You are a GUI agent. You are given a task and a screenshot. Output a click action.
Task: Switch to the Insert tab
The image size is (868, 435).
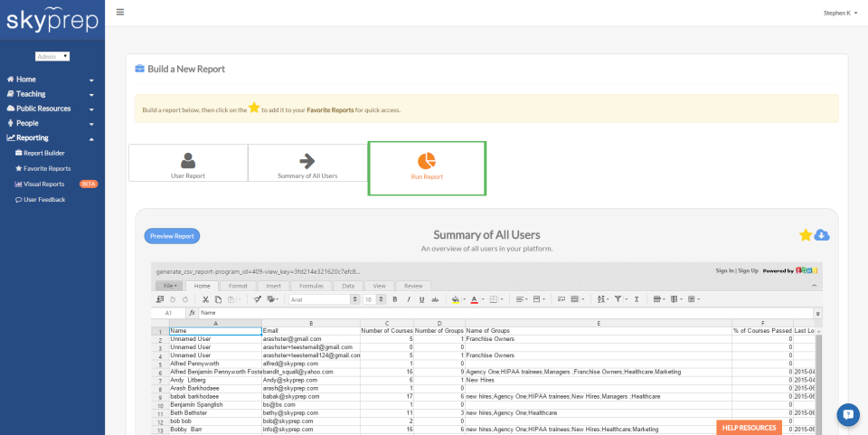(x=273, y=286)
